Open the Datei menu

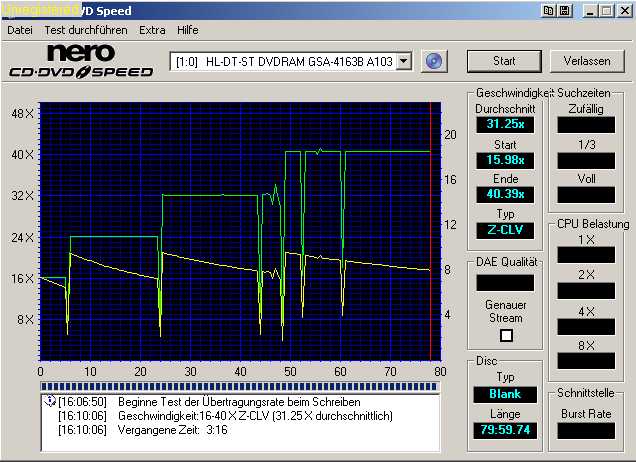click(x=20, y=30)
